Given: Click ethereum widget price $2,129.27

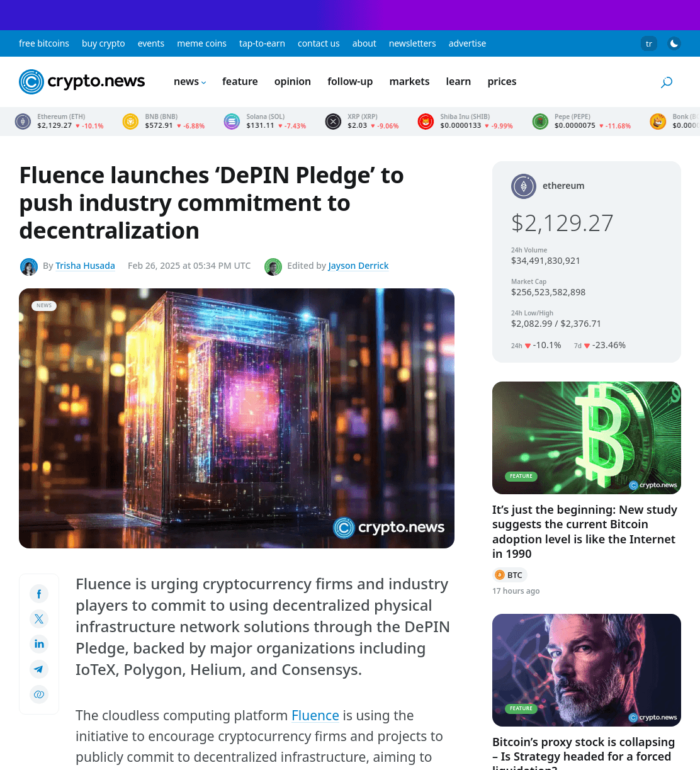Looking at the screenshot, I should (x=562, y=223).
